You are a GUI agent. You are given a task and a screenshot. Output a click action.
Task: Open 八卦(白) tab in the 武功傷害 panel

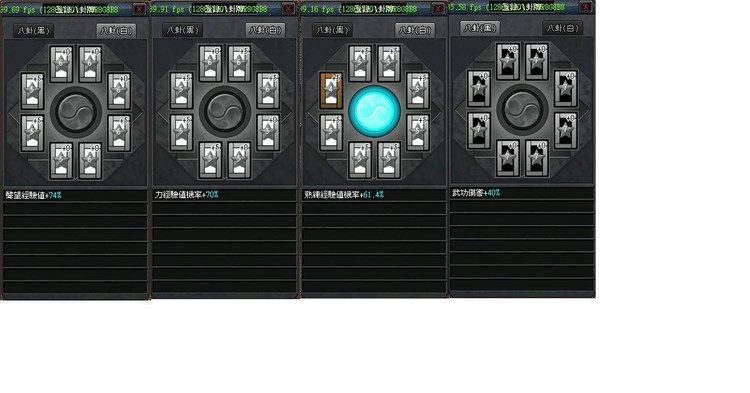(x=562, y=28)
